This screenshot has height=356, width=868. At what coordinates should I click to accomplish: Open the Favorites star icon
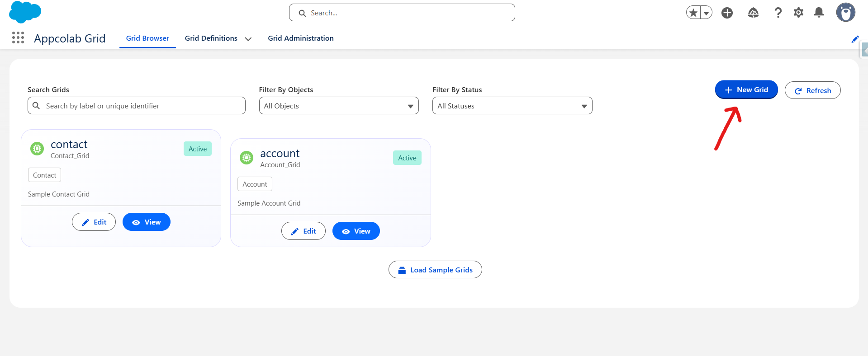(x=693, y=13)
